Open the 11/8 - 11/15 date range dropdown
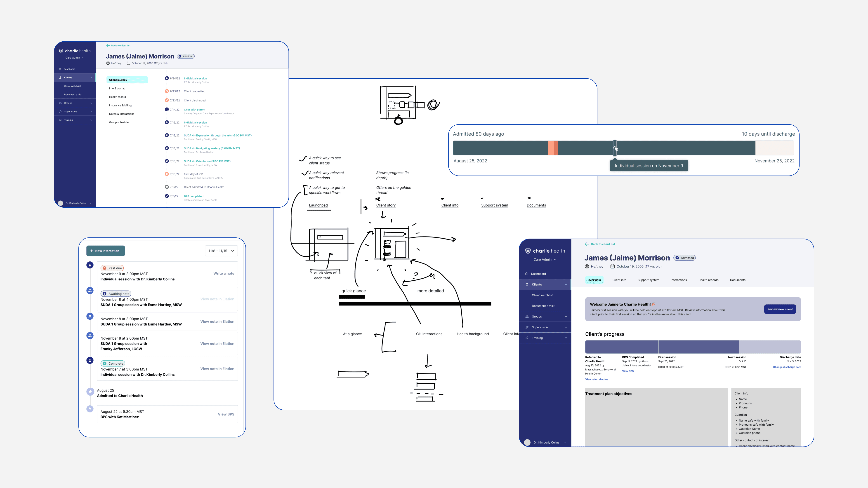 click(221, 251)
